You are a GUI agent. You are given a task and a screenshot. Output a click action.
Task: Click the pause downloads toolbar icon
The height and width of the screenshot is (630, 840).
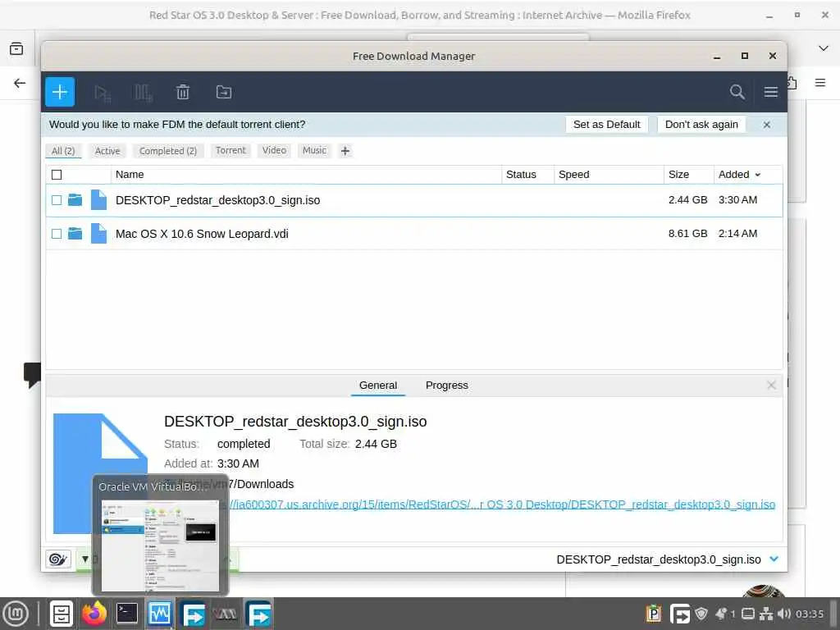pos(143,93)
